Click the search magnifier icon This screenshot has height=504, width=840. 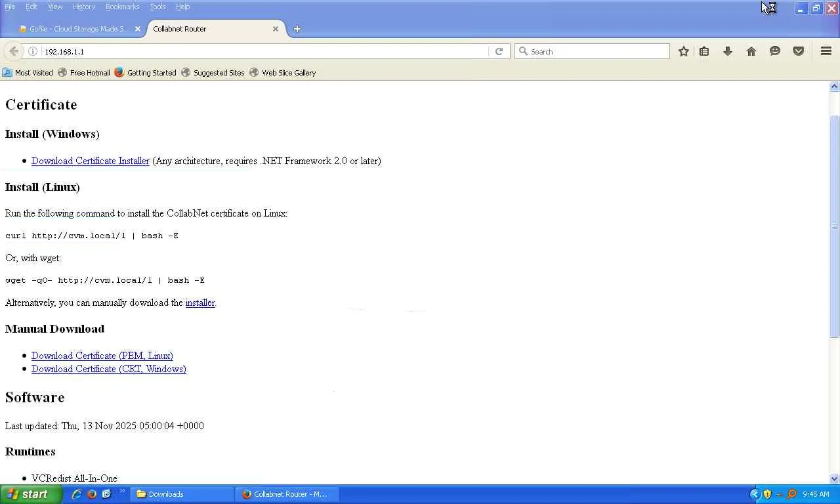click(523, 51)
